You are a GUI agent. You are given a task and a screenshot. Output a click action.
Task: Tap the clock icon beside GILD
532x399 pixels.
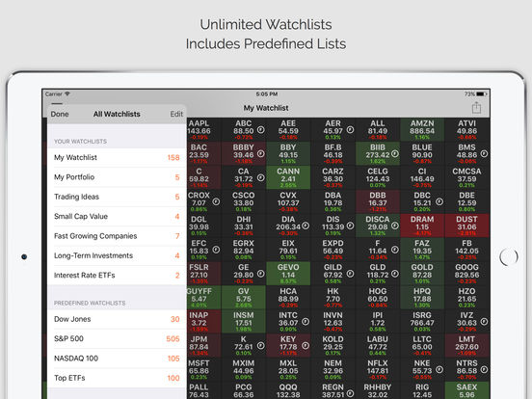tap(350, 274)
